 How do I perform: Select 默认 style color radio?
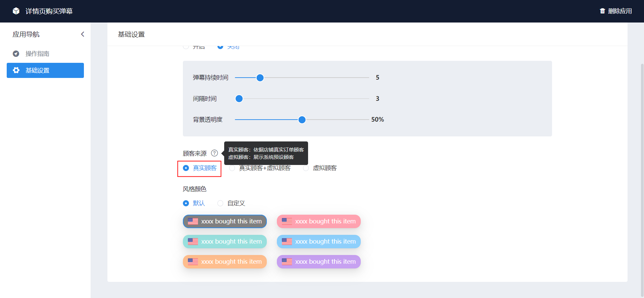(194, 203)
